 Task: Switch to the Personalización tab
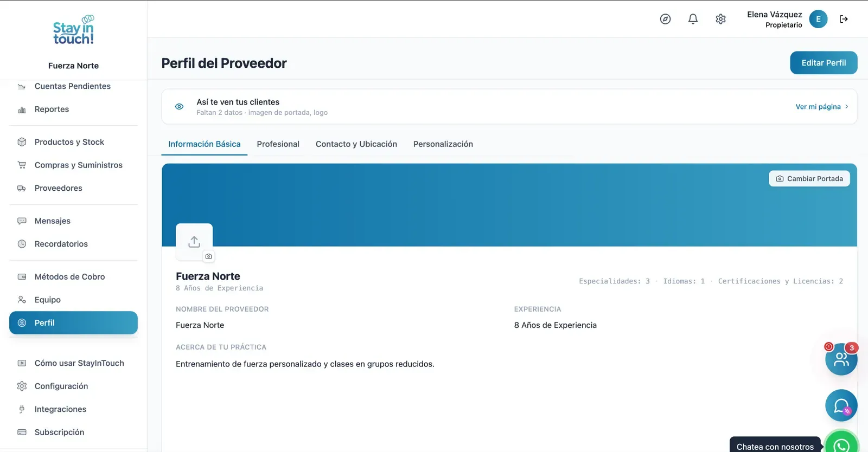[443, 144]
